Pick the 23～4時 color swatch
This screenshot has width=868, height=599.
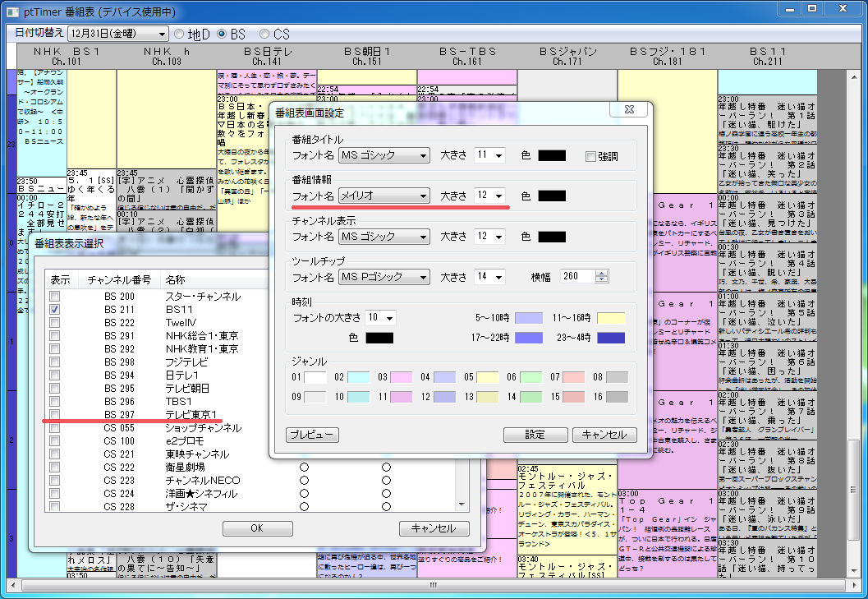(611, 338)
